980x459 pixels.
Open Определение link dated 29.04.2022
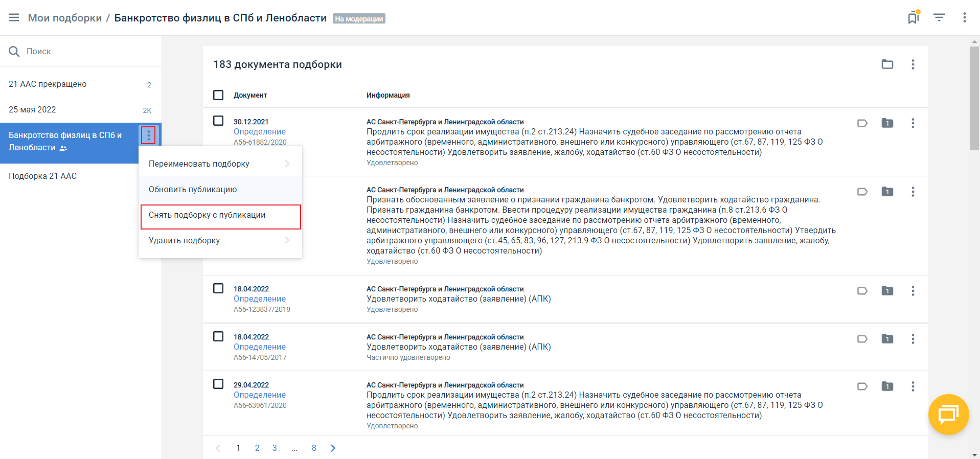pyautogui.click(x=260, y=395)
